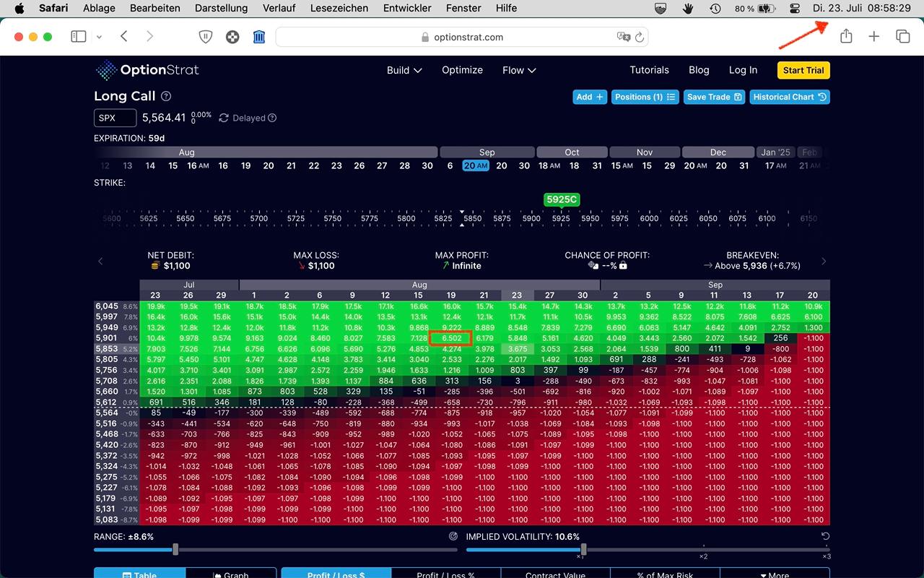Click the refresh icon beside Delayed

point(224,118)
